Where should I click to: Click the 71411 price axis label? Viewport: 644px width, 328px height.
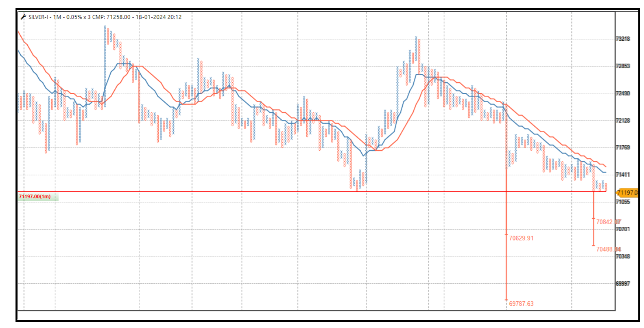[623, 175]
